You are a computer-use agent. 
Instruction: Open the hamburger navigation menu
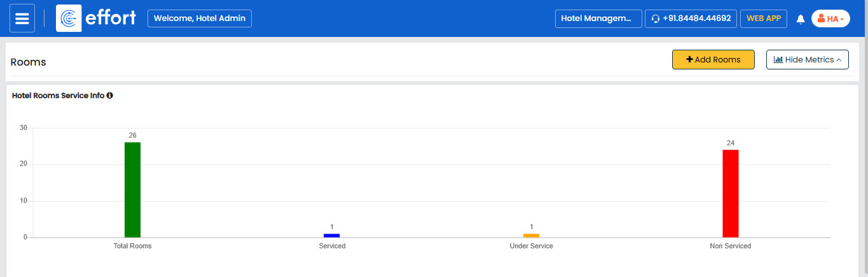tap(22, 18)
